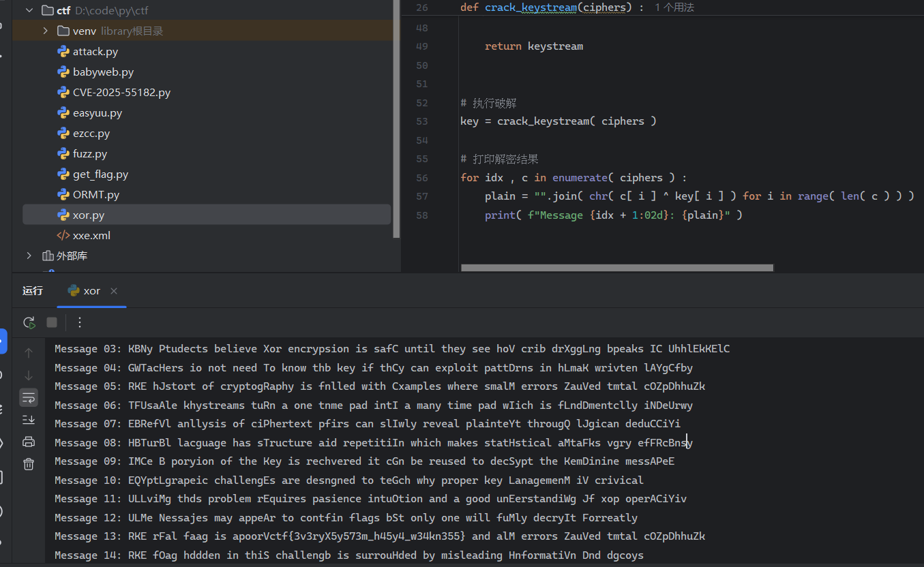Close the xor run tab
924x567 pixels.
(114, 291)
